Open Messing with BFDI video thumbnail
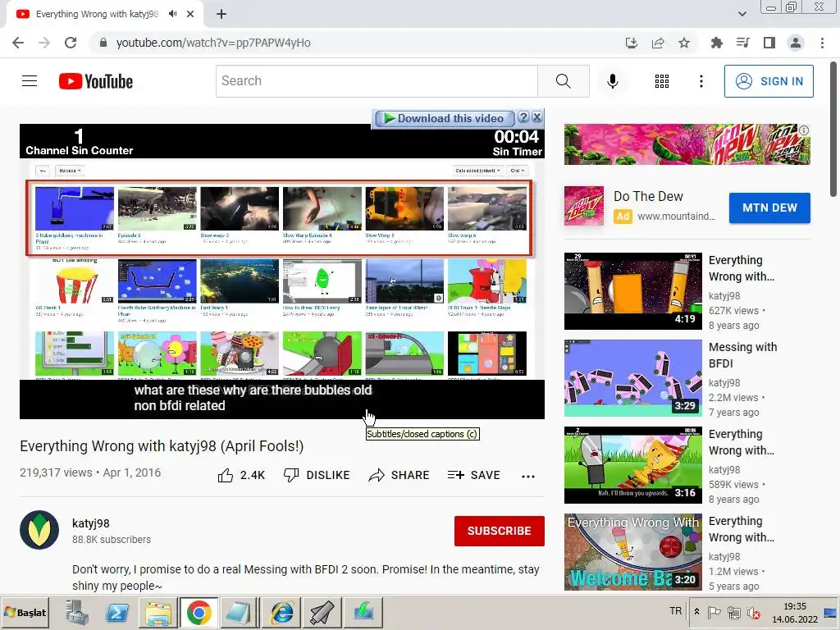 pos(632,378)
